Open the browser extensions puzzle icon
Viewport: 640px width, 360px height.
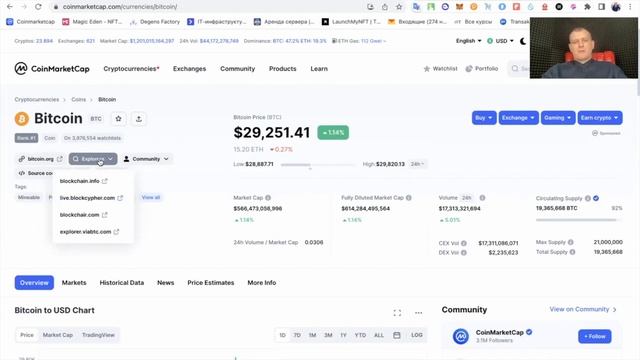pyautogui.click(x=587, y=7)
